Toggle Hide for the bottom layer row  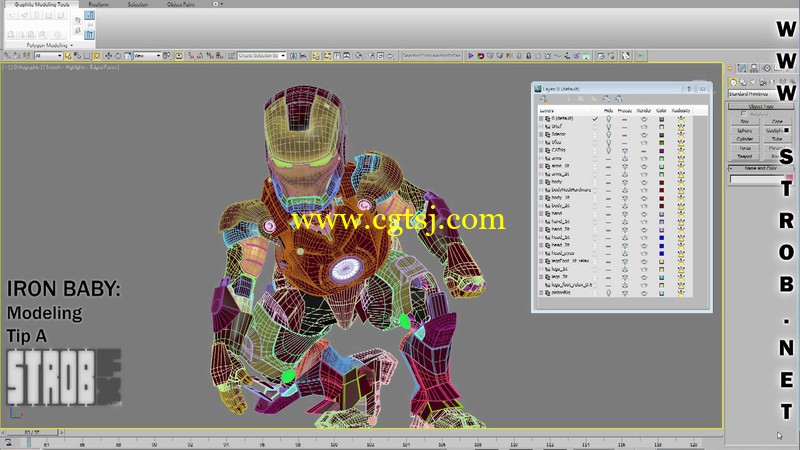click(608, 293)
